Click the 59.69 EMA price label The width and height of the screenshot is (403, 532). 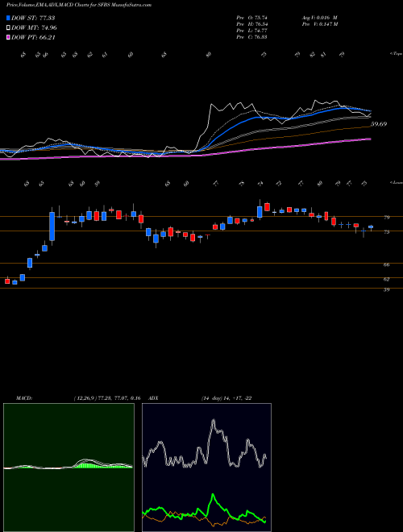[379, 124]
